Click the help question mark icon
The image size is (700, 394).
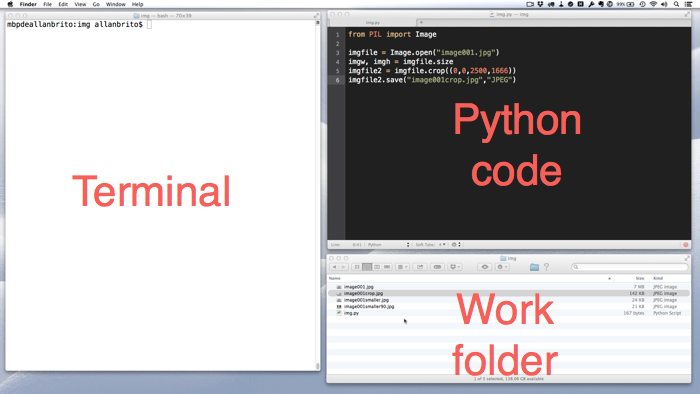click(546, 267)
